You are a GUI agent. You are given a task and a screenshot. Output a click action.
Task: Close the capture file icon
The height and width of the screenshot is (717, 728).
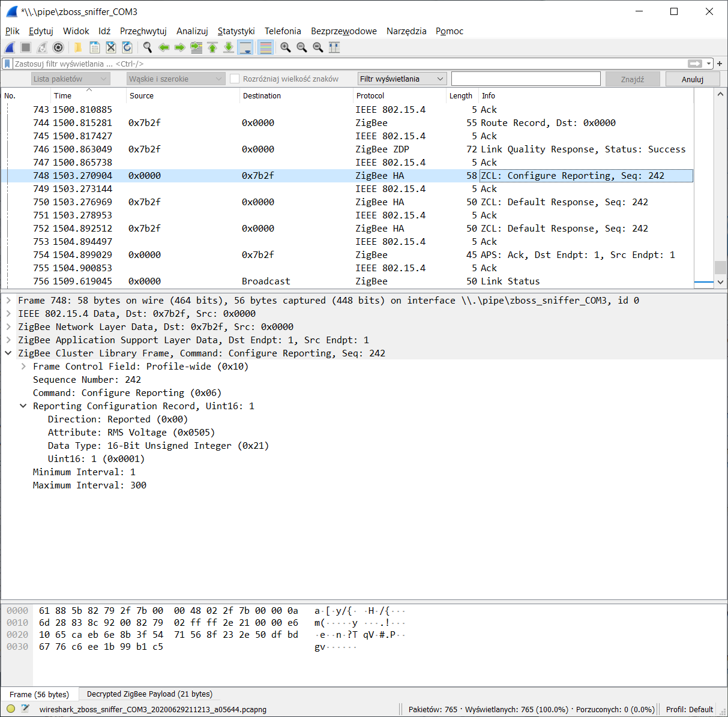(110, 47)
